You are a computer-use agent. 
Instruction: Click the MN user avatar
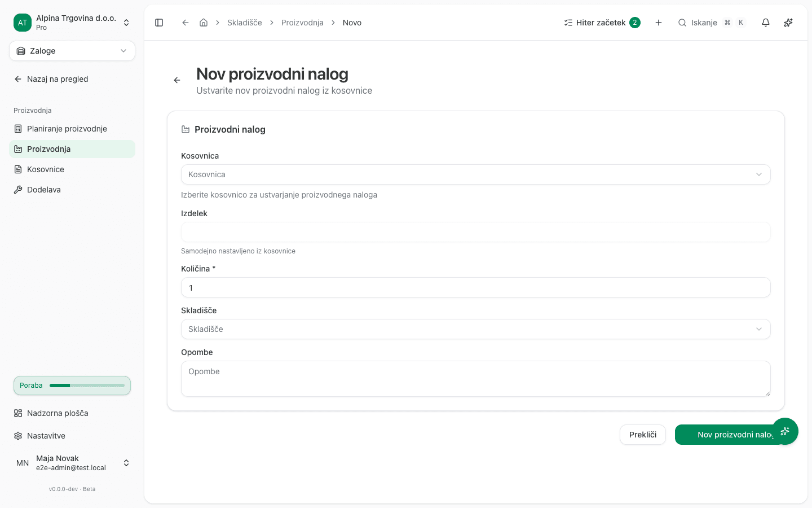coord(23,463)
